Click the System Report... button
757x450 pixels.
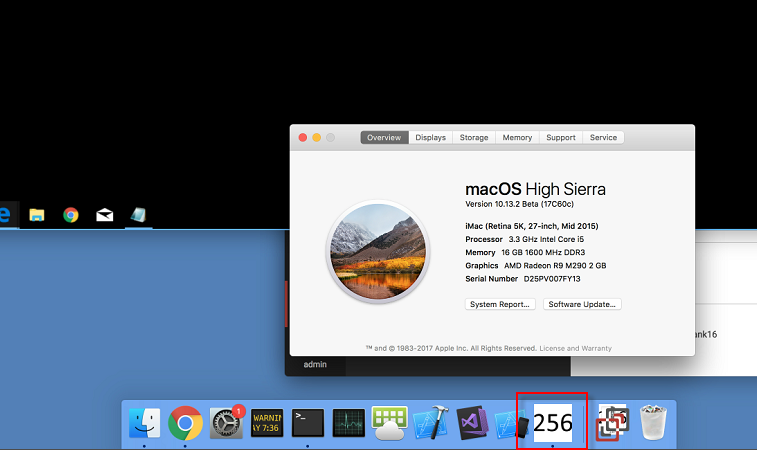(x=500, y=304)
